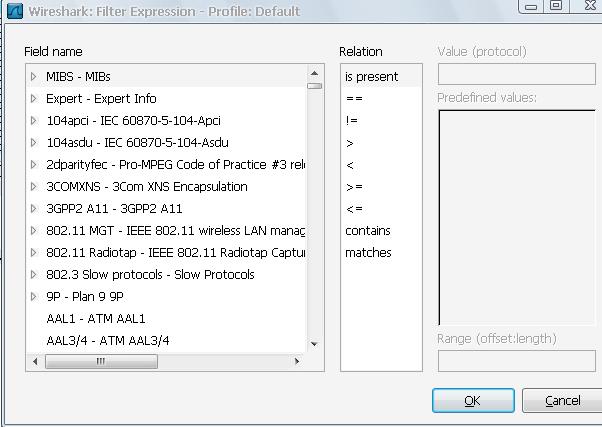Click the horizontal scrollbar thumb
This screenshot has height=427, width=602.
point(101,361)
